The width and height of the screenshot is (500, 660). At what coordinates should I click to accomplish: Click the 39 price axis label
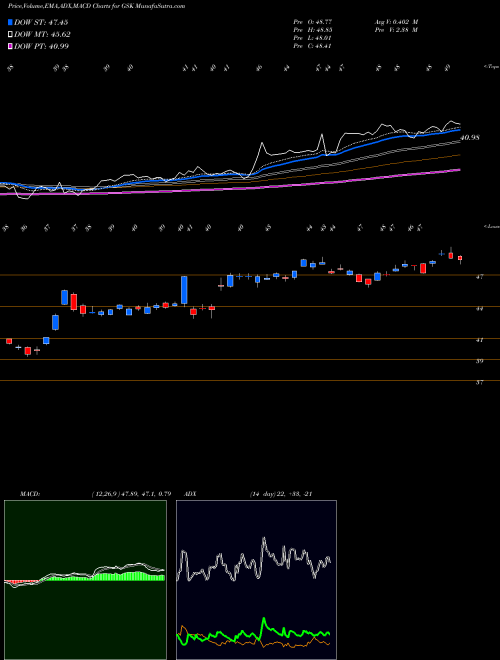[479, 361]
